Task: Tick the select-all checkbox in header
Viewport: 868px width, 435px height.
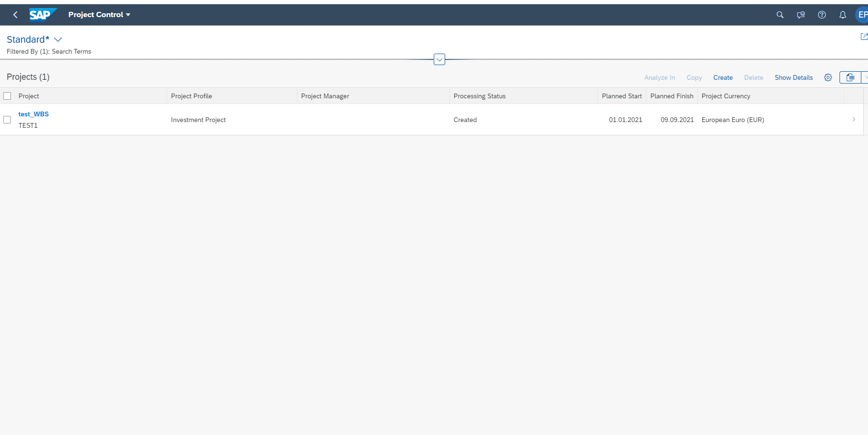Action: tap(7, 96)
